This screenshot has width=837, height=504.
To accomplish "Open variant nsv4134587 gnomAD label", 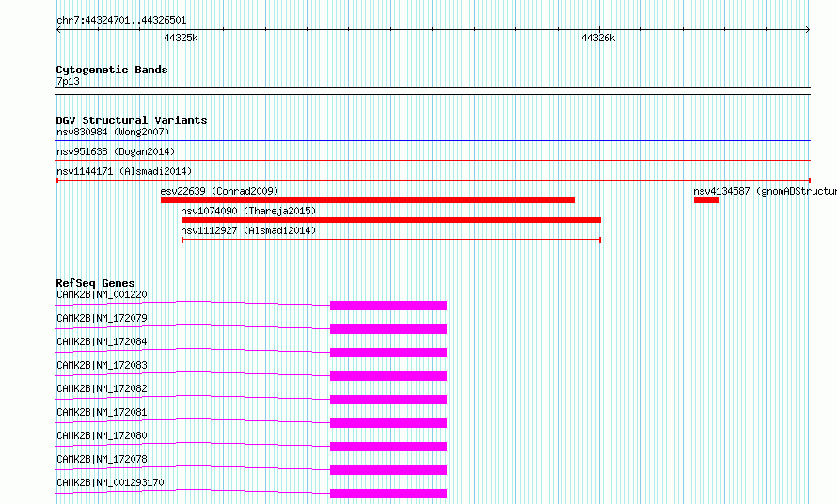I will pyautogui.click(x=765, y=191).
